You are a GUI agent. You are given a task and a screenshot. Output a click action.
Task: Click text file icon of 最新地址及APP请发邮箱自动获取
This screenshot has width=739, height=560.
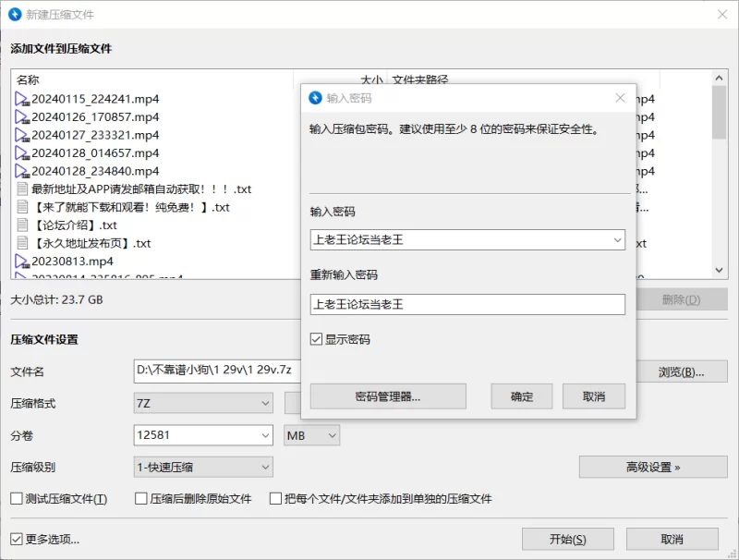[22, 189]
